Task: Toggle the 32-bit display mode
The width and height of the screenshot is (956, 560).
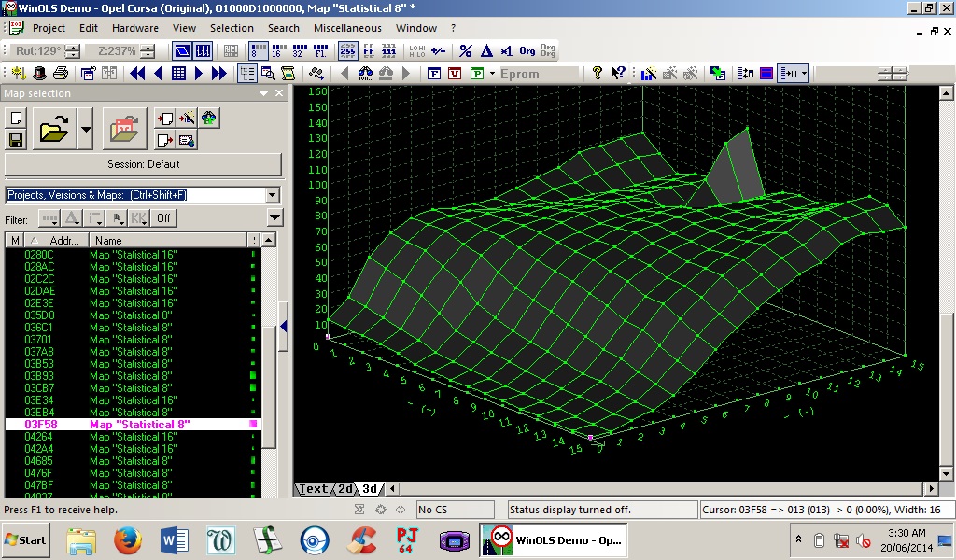Action: [300, 51]
